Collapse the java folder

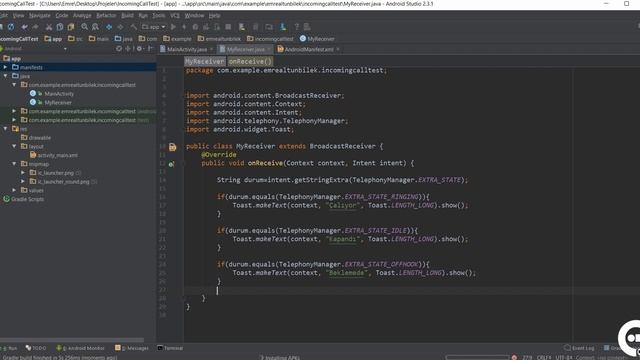coord(5,76)
